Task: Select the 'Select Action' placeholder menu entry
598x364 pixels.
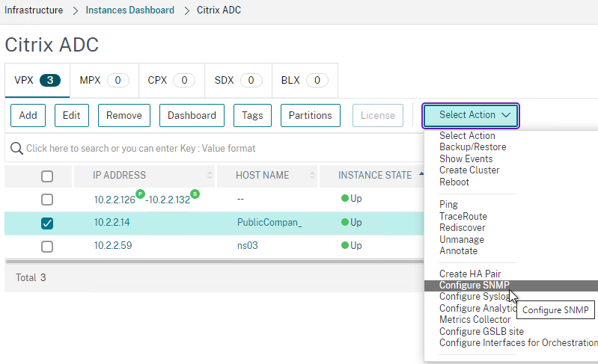Action: (x=467, y=135)
